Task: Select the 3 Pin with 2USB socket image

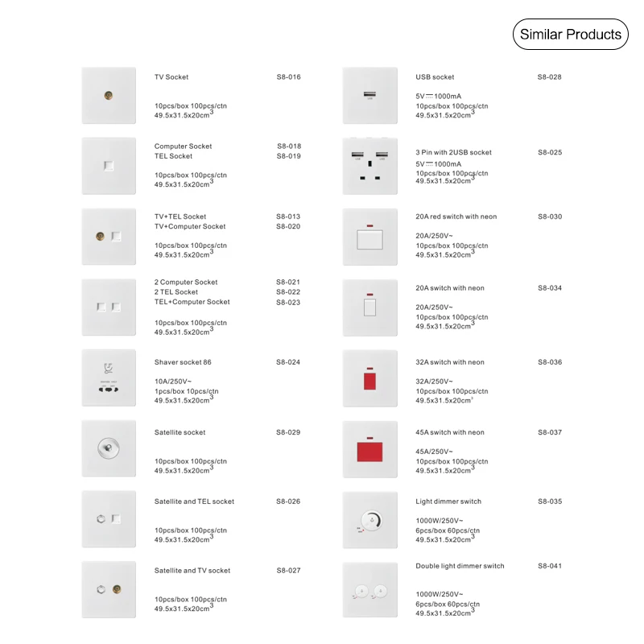Action: [x=369, y=166]
